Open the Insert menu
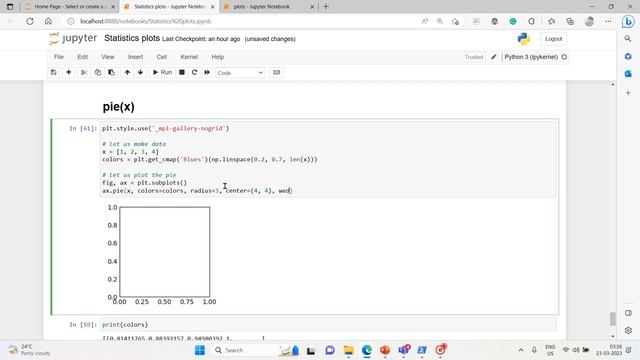 [x=135, y=57]
